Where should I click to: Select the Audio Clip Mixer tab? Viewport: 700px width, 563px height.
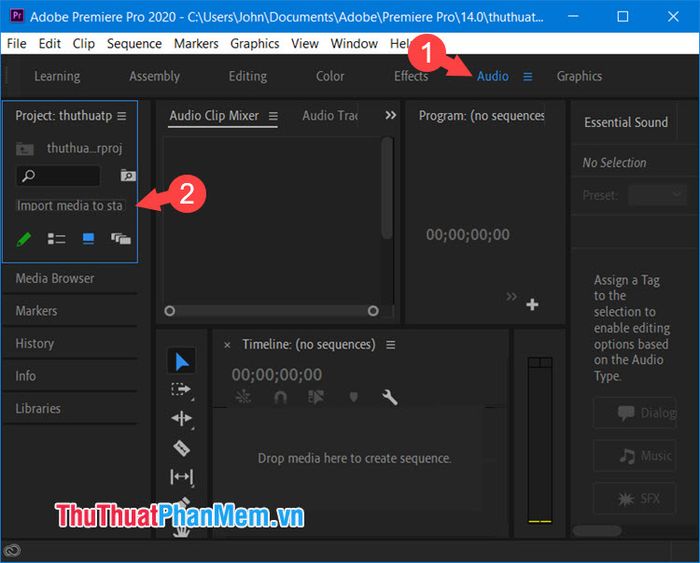click(214, 116)
